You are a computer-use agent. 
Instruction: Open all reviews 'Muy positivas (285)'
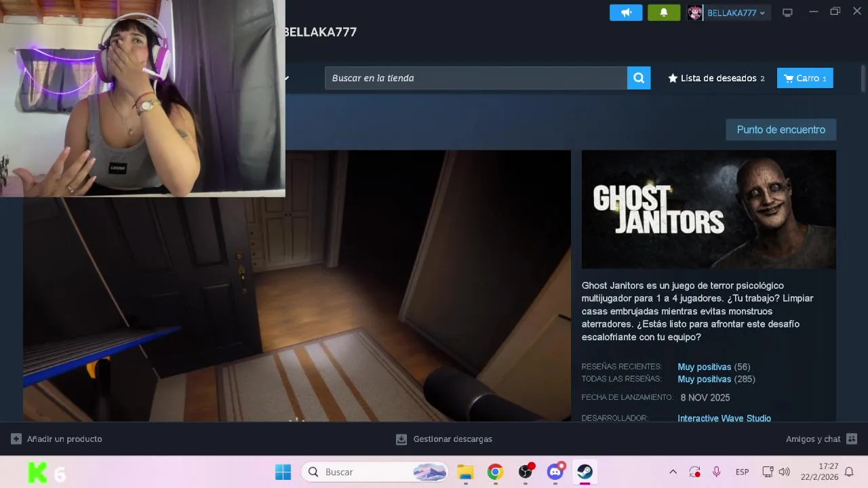click(716, 379)
